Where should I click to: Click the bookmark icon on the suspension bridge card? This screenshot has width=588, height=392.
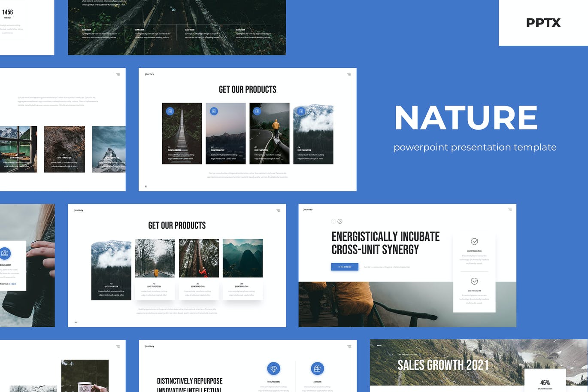point(170,111)
